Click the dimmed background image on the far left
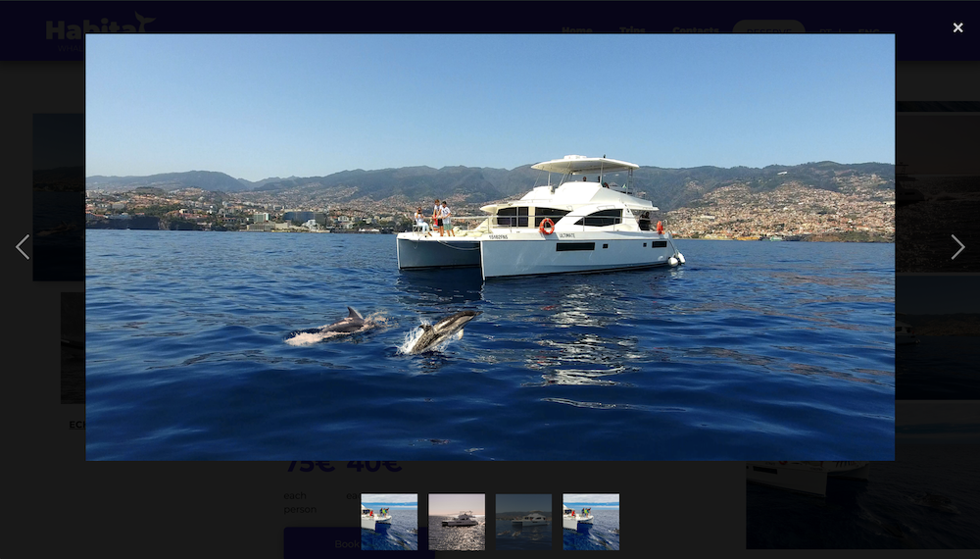This screenshot has height=559, width=980. coord(59,196)
